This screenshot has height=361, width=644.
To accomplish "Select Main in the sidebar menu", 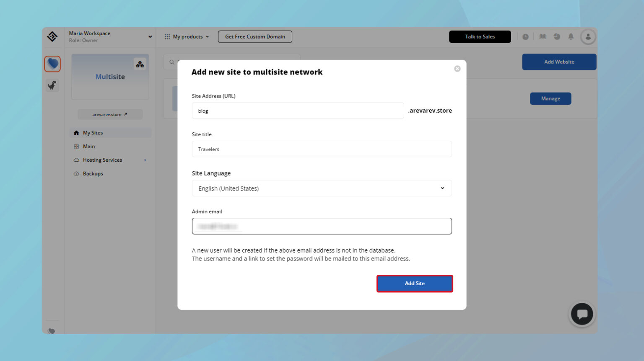I will pyautogui.click(x=89, y=146).
